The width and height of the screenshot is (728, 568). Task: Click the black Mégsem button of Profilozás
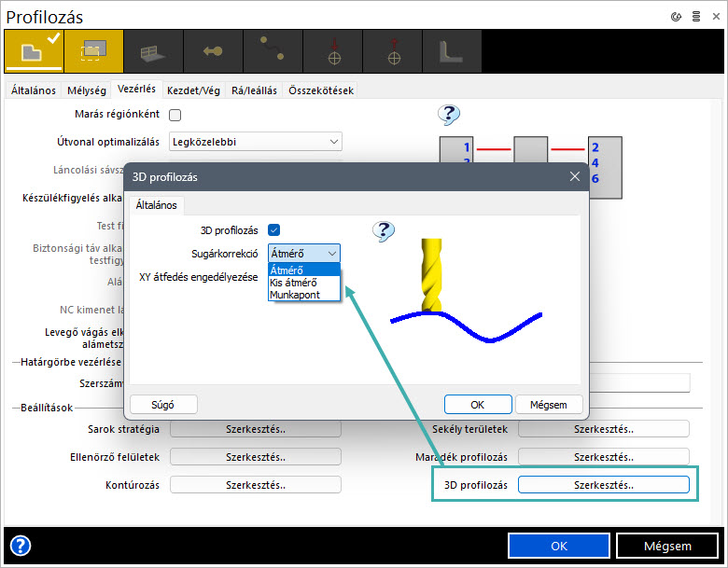[667, 546]
